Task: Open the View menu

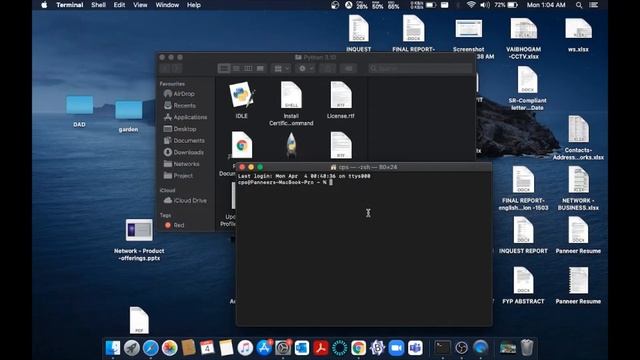Action: click(140, 5)
